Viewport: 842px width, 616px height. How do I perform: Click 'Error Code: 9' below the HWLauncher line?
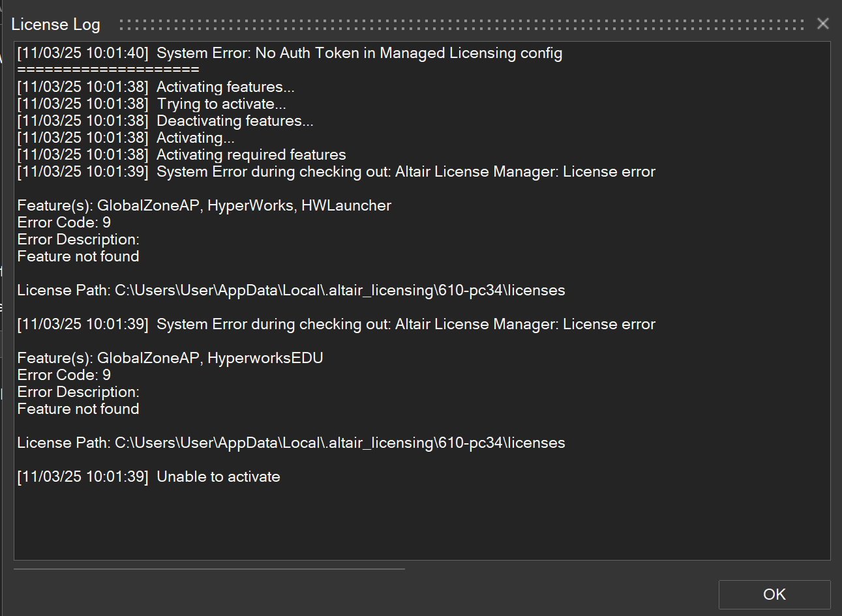(x=64, y=222)
